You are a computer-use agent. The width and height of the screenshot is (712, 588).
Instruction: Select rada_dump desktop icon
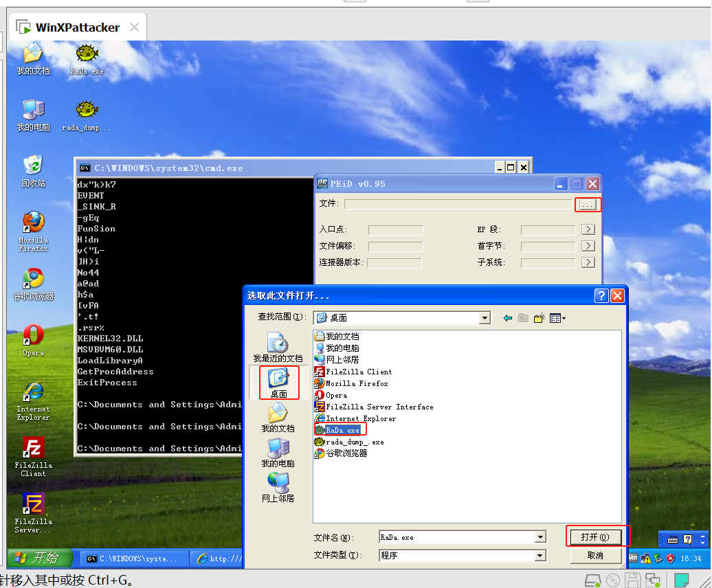pos(87,116)
